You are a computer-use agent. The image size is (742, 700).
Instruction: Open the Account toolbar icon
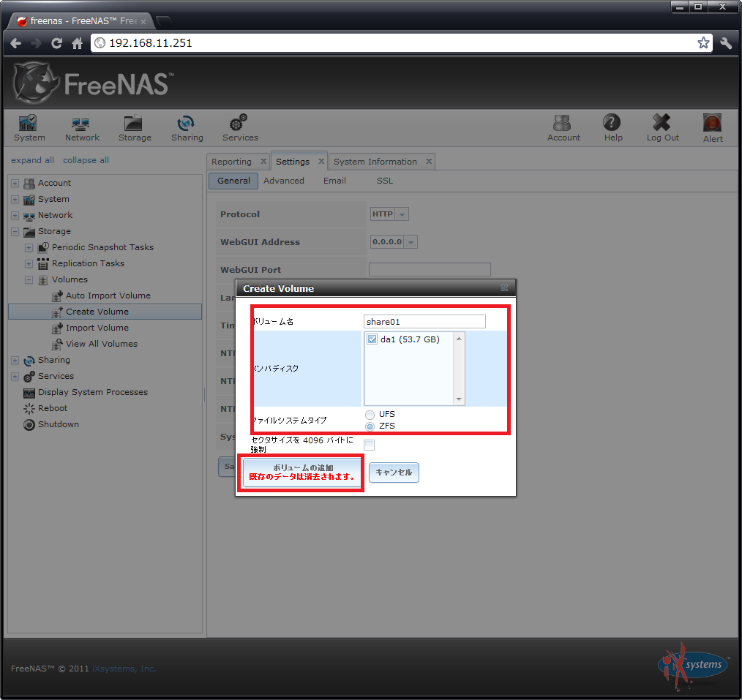pos(563,128)
